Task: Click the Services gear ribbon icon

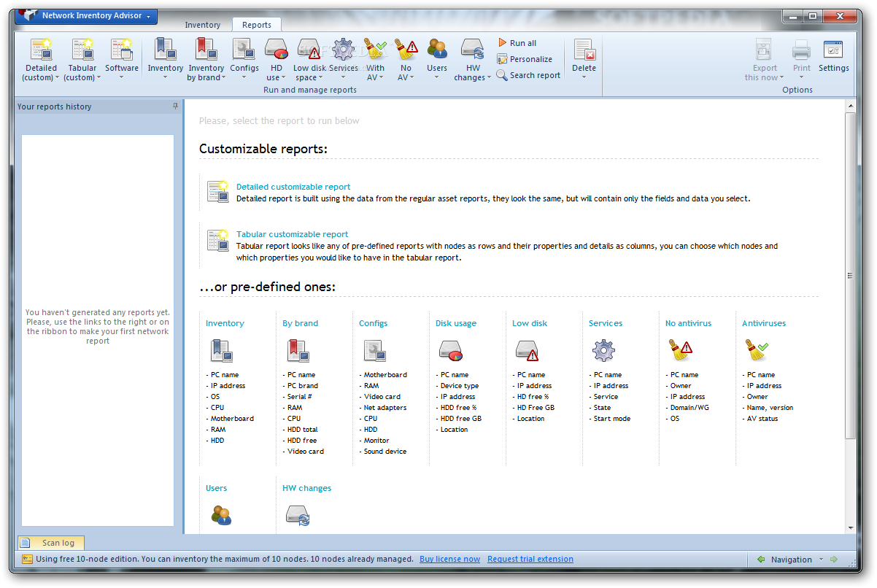Action: 343,50
